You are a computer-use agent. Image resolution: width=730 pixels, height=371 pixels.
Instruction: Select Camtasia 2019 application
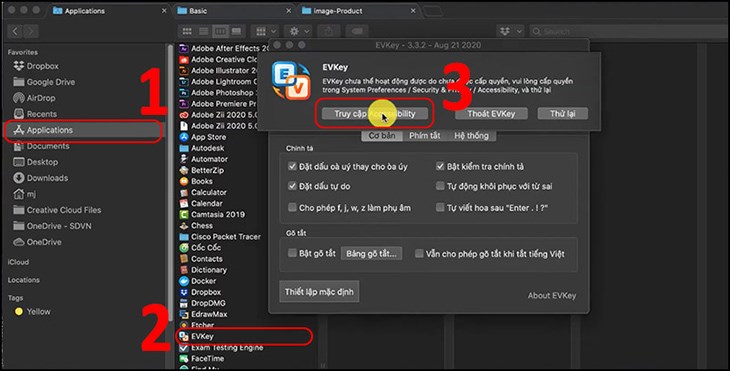pyautogui.click(x=212, y=215)
